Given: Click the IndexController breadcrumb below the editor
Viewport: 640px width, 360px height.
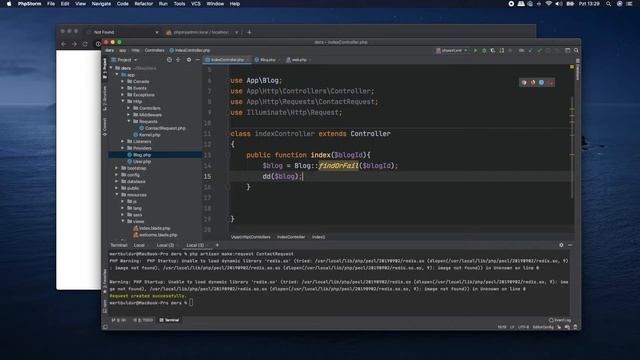Looking at the screenshot, I should click(x=291, y=237).
